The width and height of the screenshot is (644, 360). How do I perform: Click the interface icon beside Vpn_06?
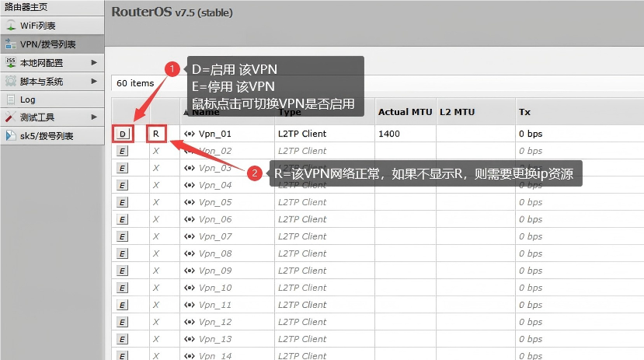click(190, 219)
